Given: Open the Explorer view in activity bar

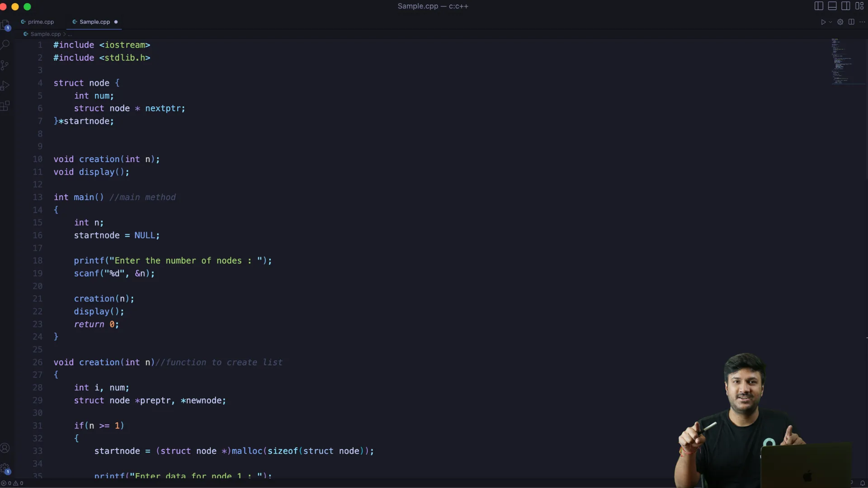Looking at the screenshot, I should coord(5,24).
